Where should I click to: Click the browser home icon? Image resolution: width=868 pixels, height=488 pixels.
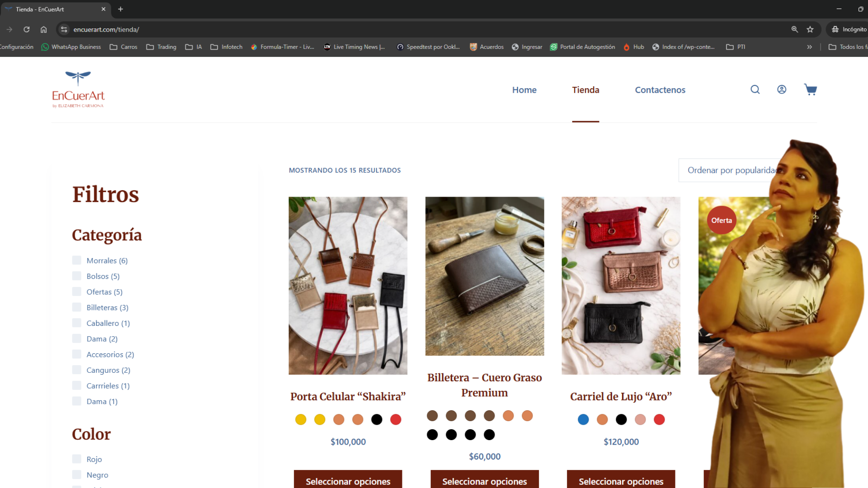pos(43,29)
